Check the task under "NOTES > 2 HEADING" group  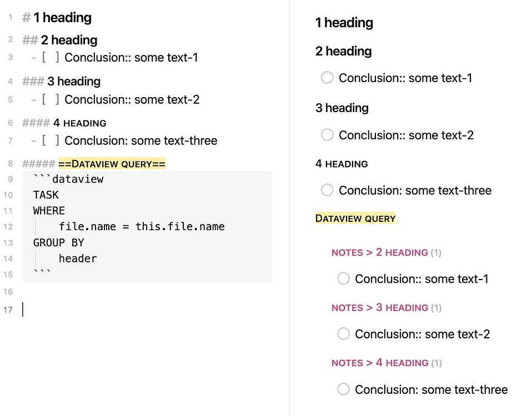click(x=343, y=279)
